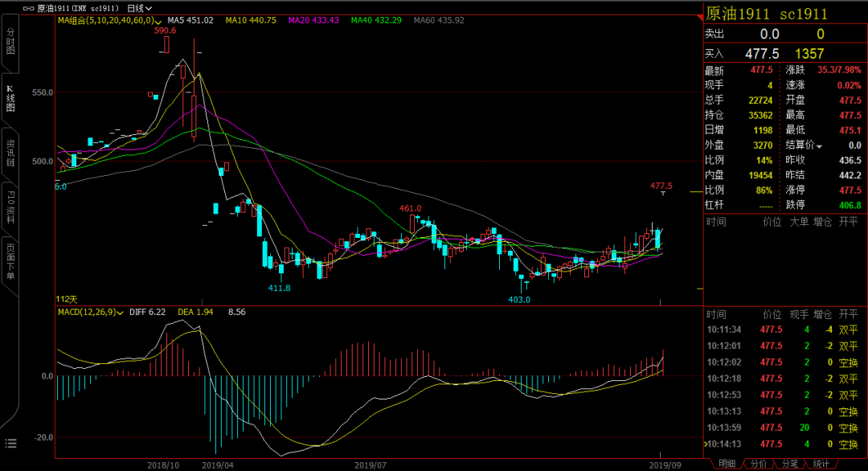Click the link icon beside 原油1911 title

point(28,8)
